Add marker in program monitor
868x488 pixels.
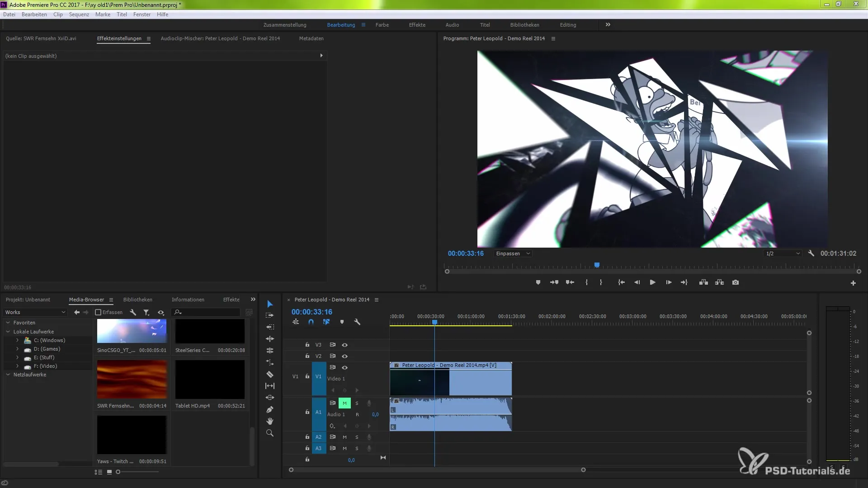tap(538, 282)
